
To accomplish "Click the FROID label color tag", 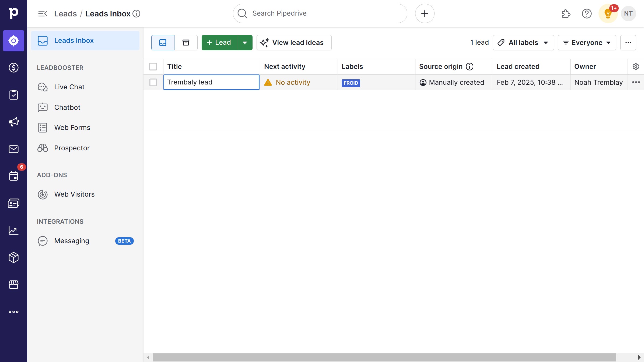I will [351, 83].
